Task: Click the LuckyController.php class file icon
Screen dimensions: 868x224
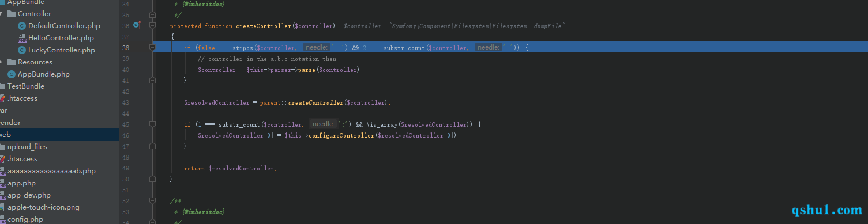Action: 22,50
